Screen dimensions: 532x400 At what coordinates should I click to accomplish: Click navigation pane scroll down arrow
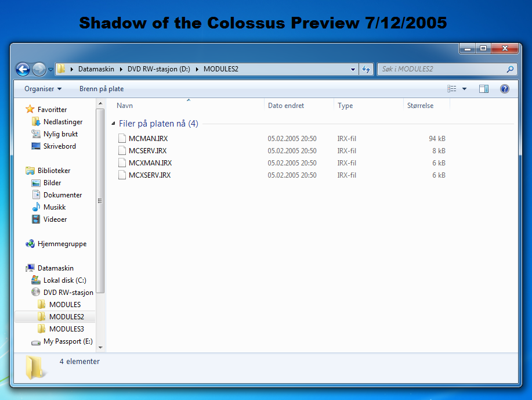click(100, 347)
